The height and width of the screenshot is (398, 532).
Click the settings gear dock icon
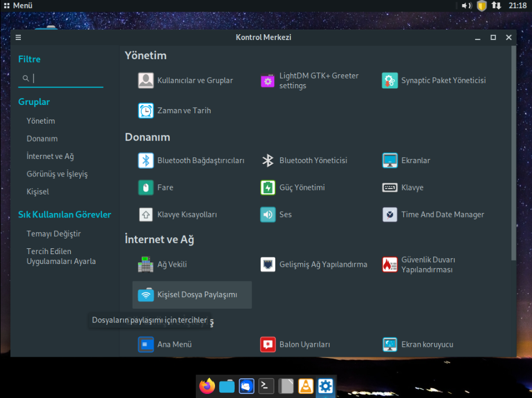tap(325, 386)
